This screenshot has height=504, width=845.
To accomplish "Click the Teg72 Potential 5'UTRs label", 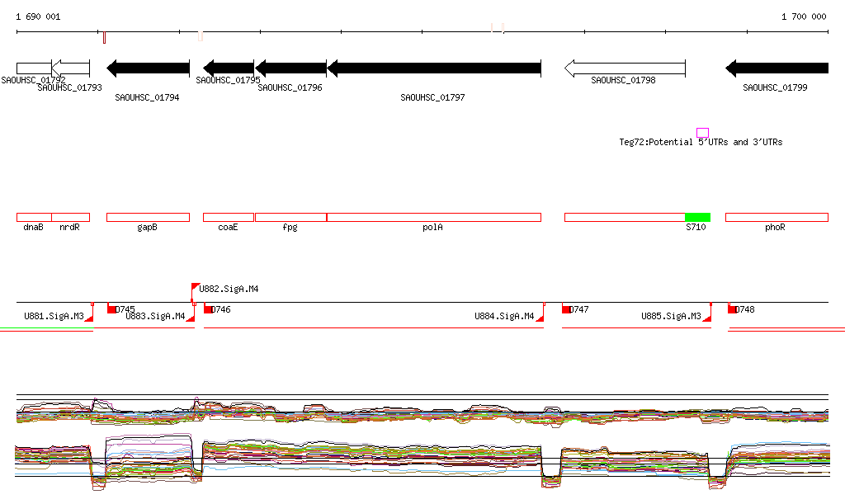I will coord(701,142).
